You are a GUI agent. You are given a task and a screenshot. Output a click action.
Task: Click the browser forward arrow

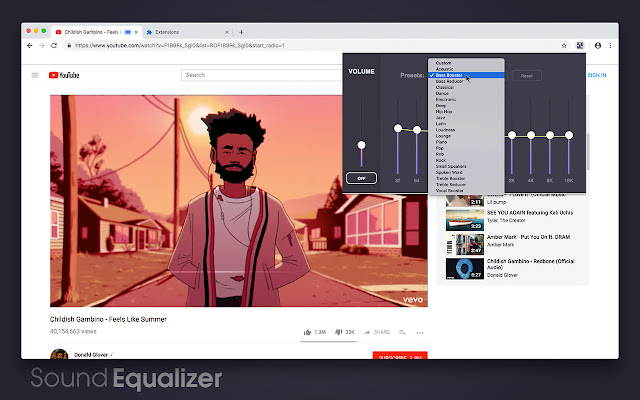pos(42,46)
